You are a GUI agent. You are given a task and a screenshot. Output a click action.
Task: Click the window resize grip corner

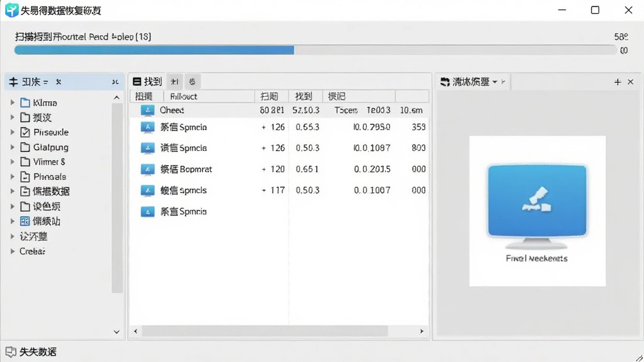(x=639, y=358)
